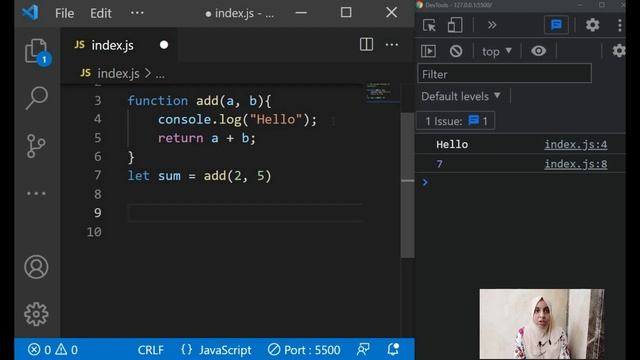
Task: Create a live expression with eye icon
Action: pyautogui.click(x=538, y=51)
